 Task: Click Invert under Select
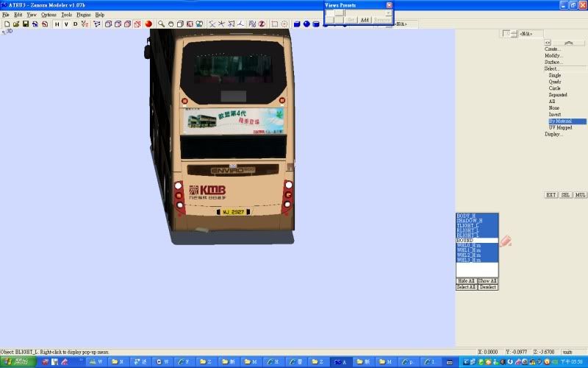coord(555,115)
